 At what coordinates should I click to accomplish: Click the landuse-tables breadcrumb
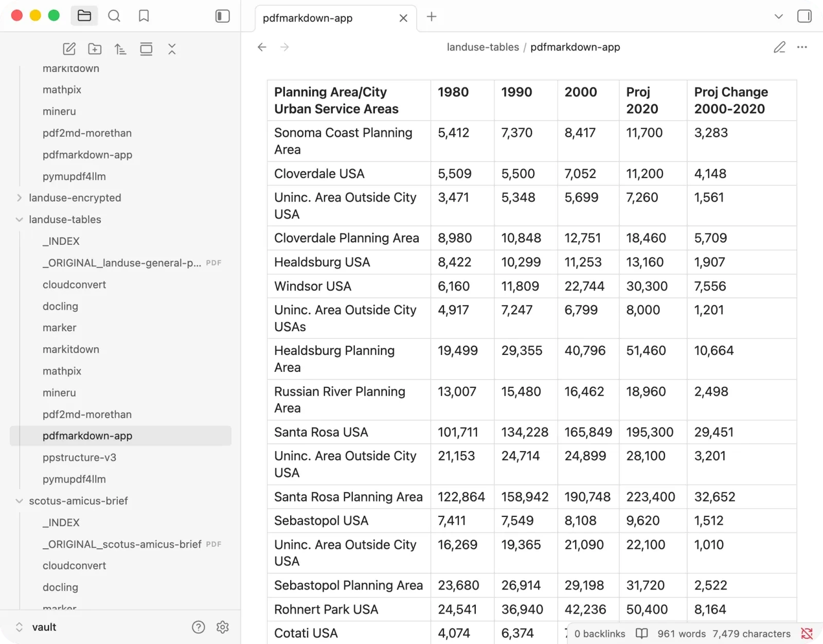click(483, 47)
